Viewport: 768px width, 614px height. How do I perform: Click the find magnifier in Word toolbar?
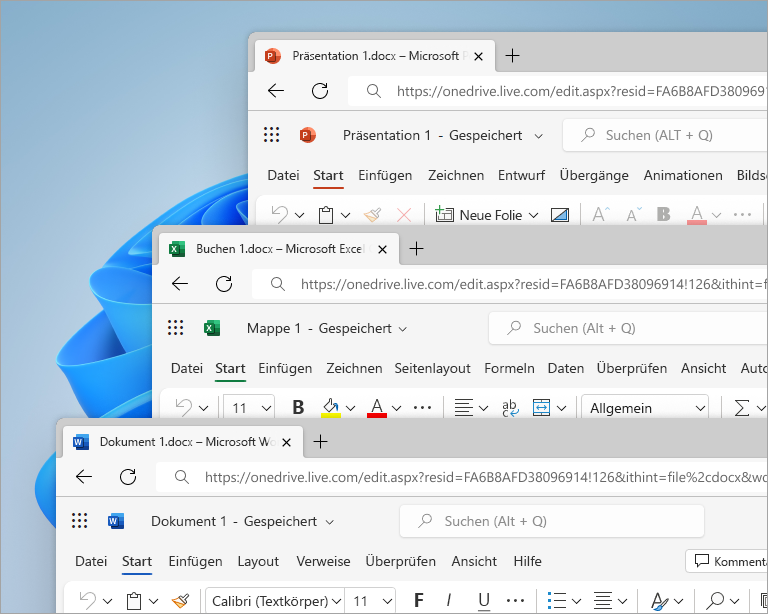[716, 600]
